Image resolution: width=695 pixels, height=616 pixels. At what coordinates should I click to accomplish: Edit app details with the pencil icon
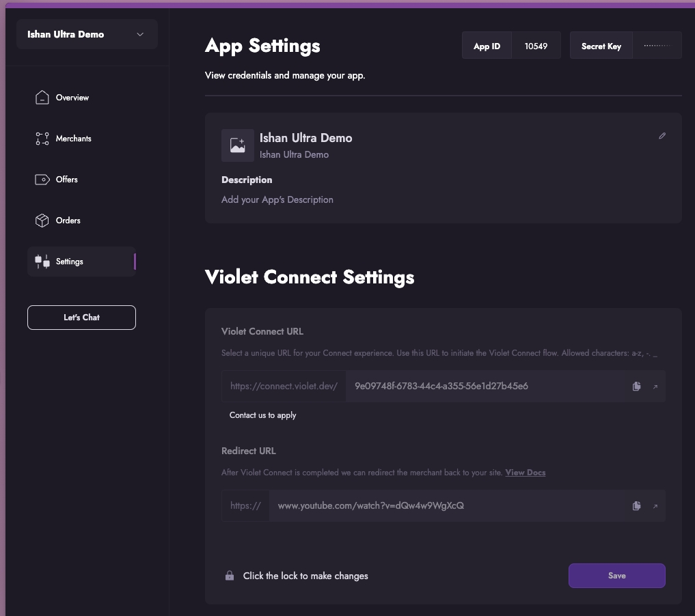[x=662, y=135]
